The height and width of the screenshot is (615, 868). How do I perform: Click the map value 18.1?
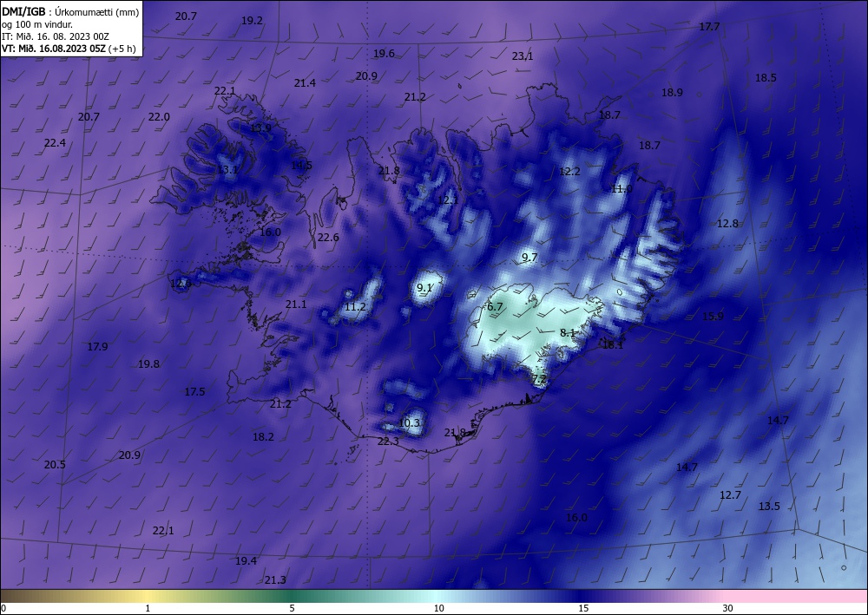613,345
